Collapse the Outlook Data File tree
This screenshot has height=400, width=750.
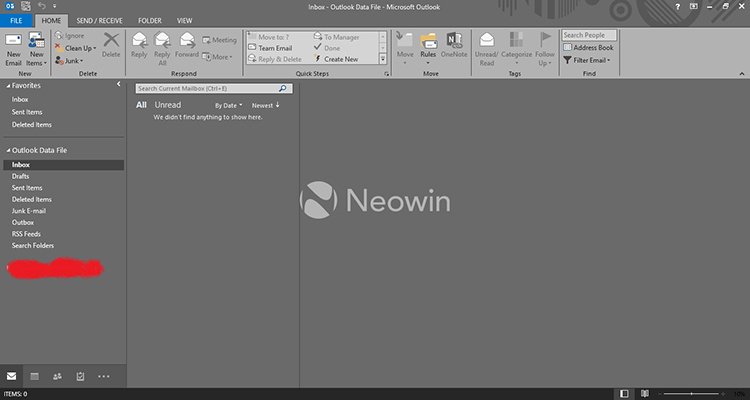[x=8, y=150]
